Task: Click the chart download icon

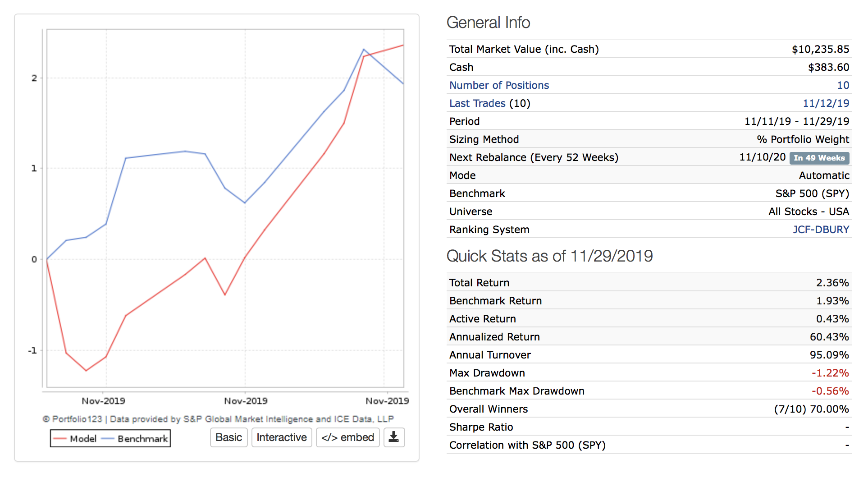Action: tap(394, 437)
